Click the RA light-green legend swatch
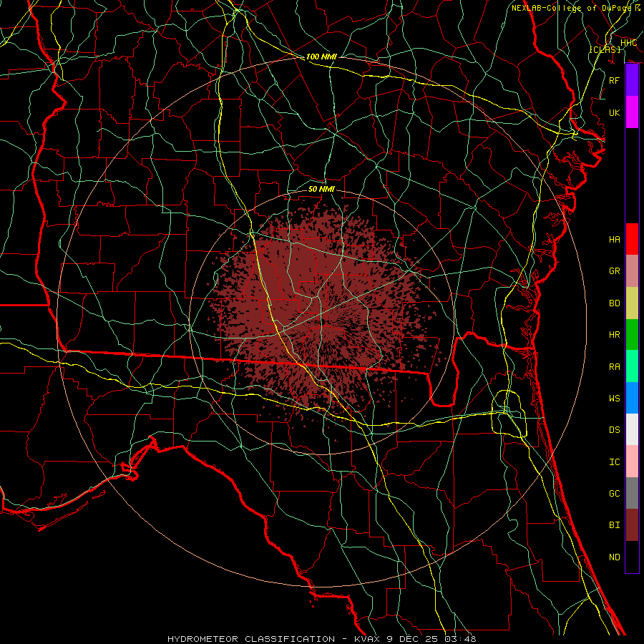 (x=632, y=366)
